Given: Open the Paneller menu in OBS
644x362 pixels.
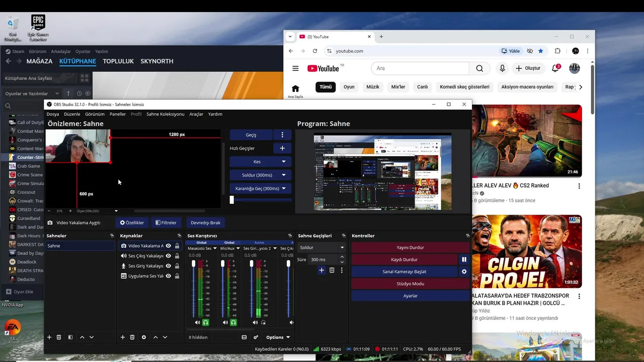Looking at the screenshot, I should (x=118, y=114).
